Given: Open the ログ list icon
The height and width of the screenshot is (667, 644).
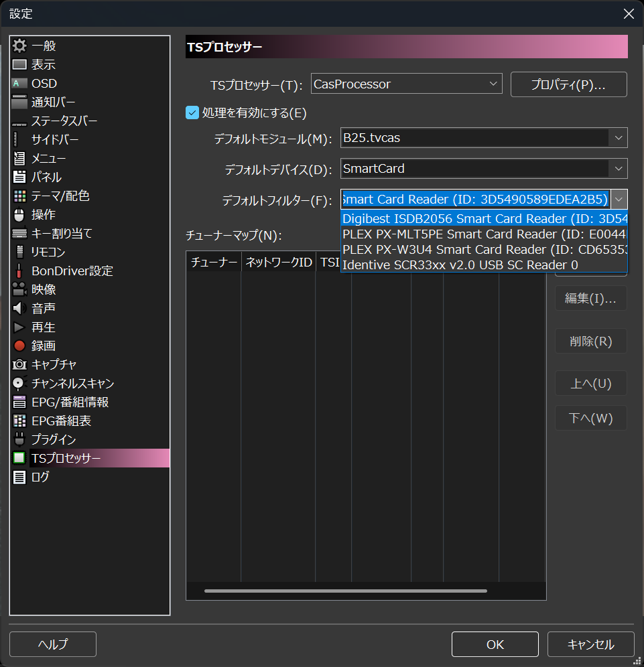Looking at the screenshot, I should 19,477.
